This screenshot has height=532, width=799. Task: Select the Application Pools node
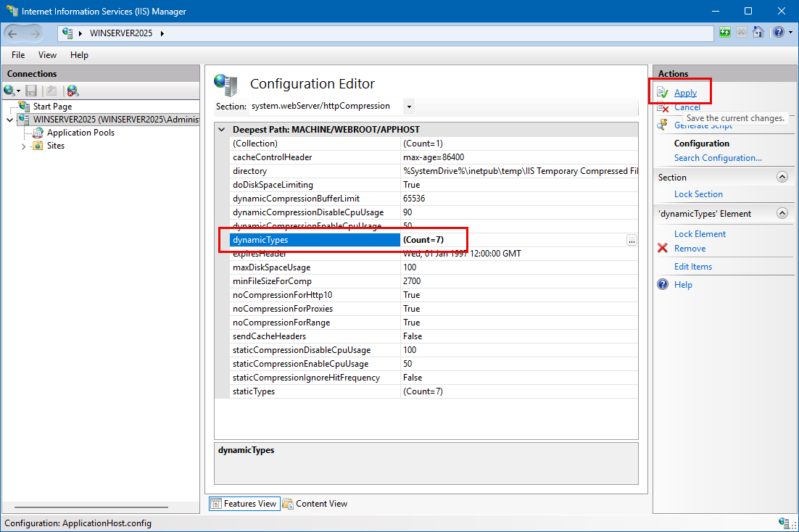(x=80, y=133)
